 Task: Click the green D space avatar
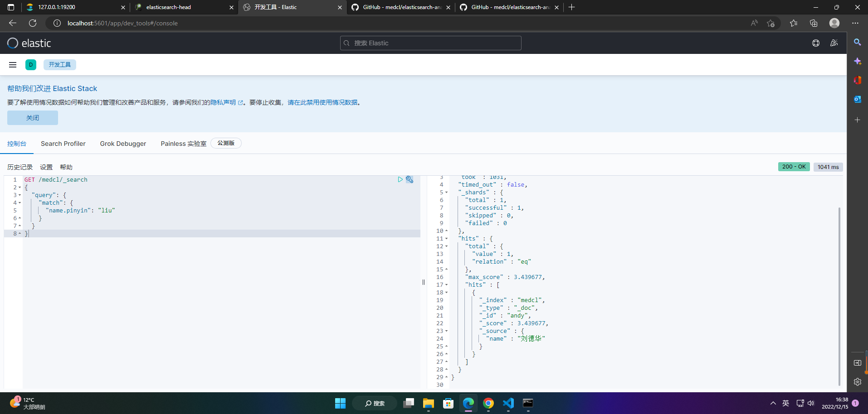(31, 65)
